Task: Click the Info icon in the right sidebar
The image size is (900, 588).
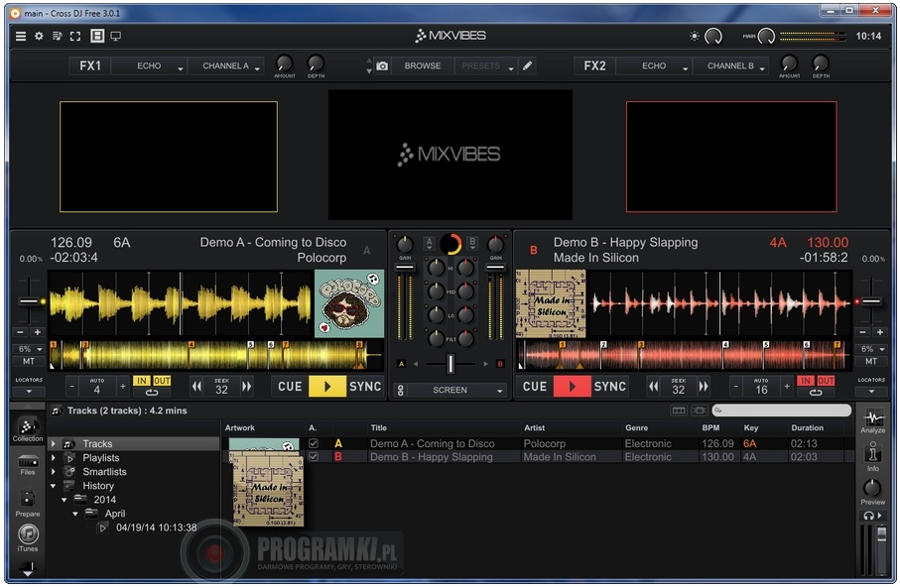Action: [872, 456]
